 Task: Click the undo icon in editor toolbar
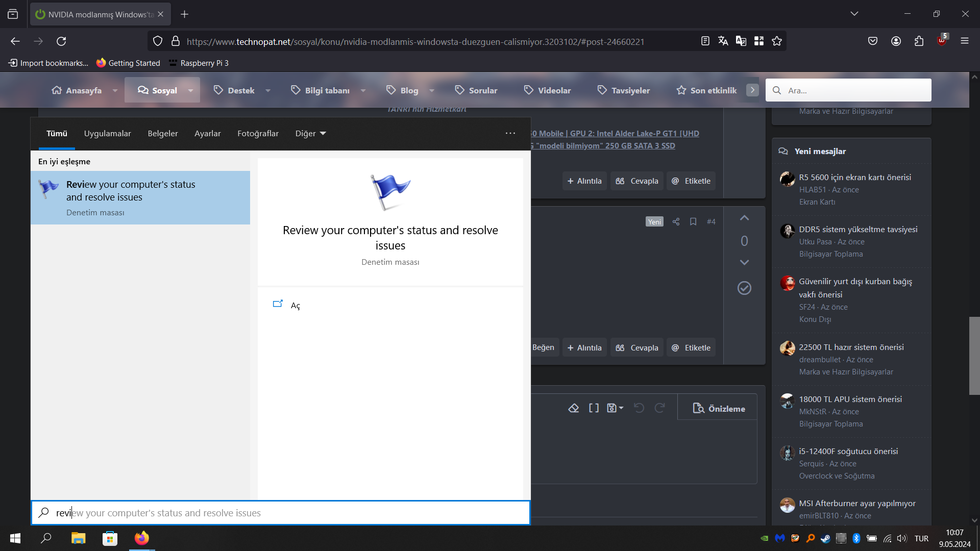point(639,408)
